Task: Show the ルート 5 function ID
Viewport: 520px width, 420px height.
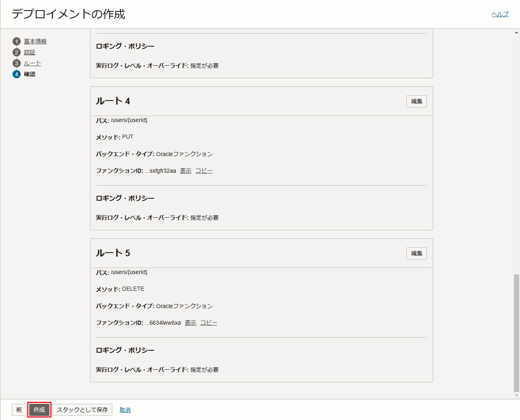Action: [191, 323]
